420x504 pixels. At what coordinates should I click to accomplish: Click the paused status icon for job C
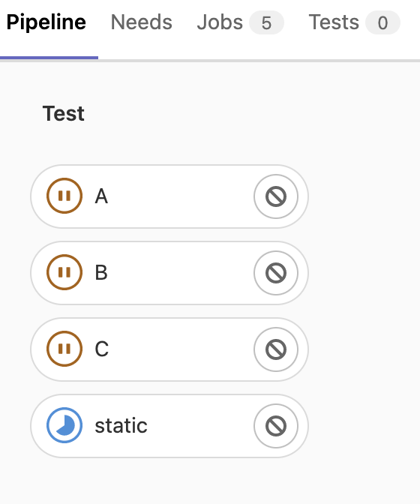coord(64,349)
